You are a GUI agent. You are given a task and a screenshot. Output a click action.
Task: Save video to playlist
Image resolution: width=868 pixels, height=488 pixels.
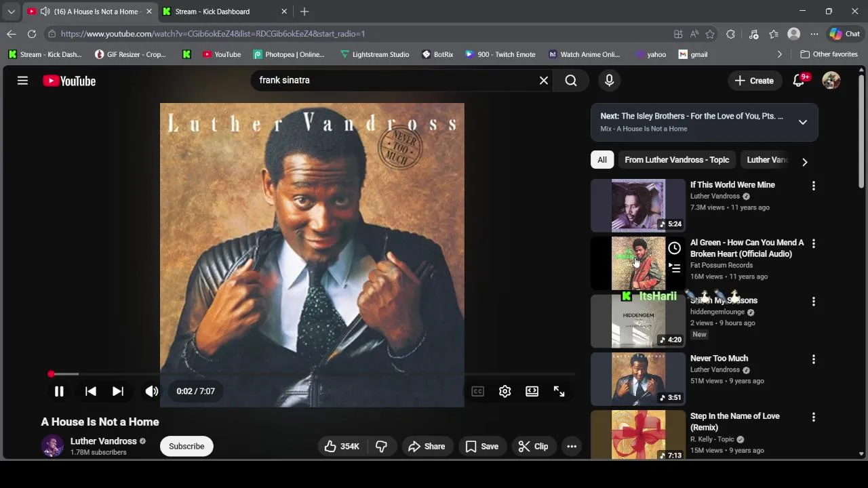(482, 446)
